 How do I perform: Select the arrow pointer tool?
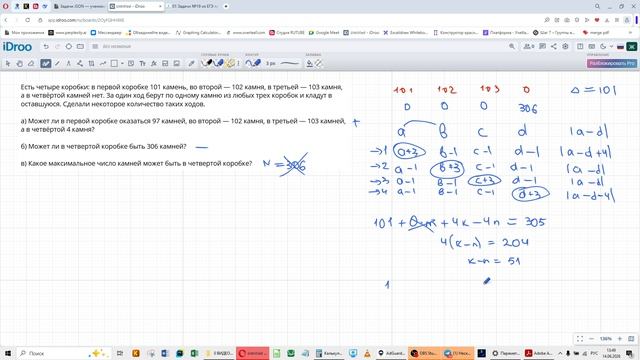[x=8, y=63]
